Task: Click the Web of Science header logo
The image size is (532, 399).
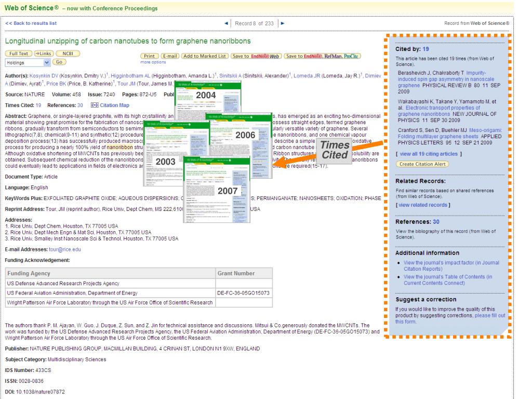Action: [32, 8]
